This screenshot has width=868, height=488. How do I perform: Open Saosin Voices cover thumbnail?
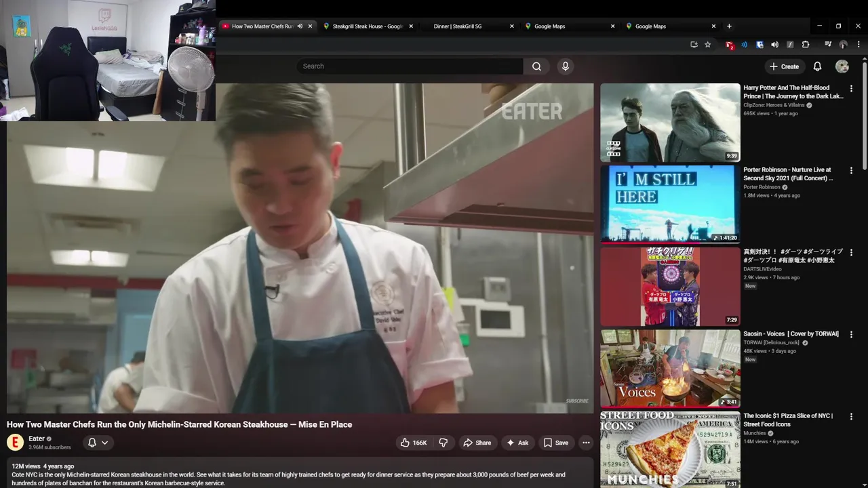[670, 369]
